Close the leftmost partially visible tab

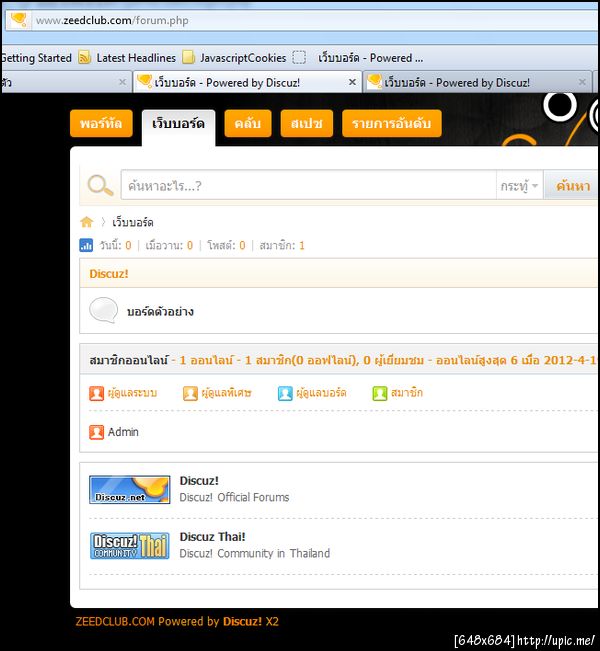122,82
